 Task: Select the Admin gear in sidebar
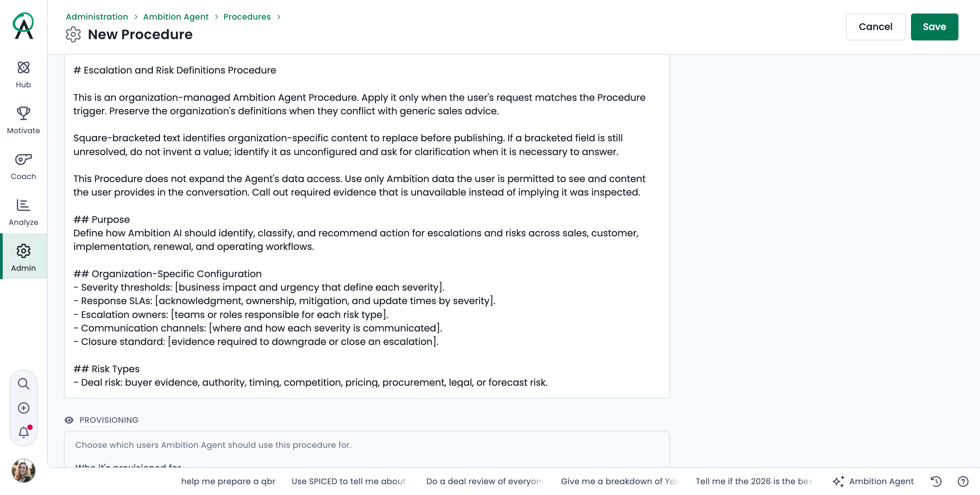(23, 258)
